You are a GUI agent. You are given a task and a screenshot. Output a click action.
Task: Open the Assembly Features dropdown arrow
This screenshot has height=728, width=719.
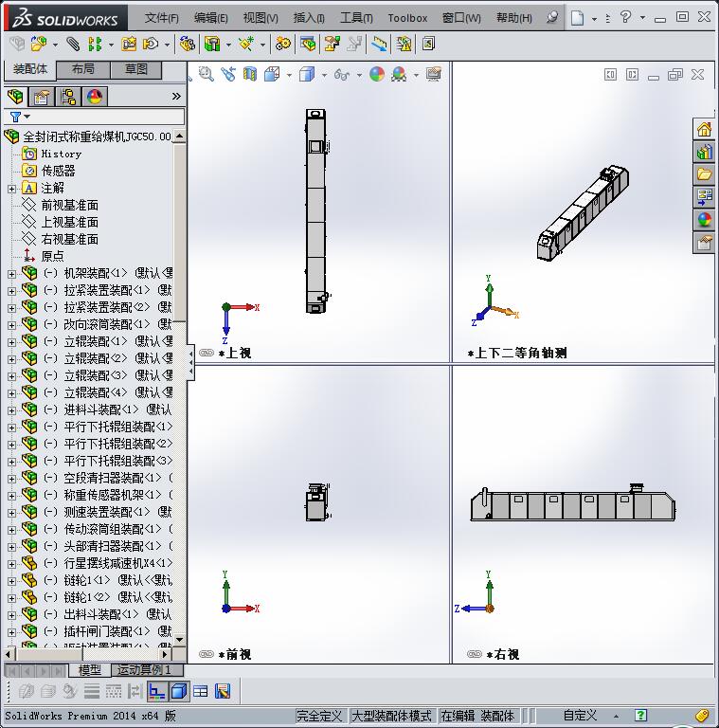(228, 45)
